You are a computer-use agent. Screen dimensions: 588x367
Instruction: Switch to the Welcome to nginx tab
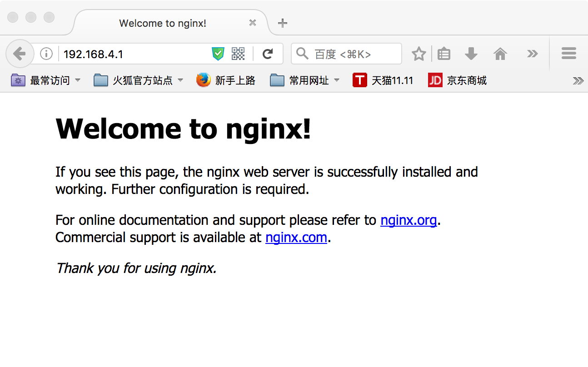(x=163, y=23)
